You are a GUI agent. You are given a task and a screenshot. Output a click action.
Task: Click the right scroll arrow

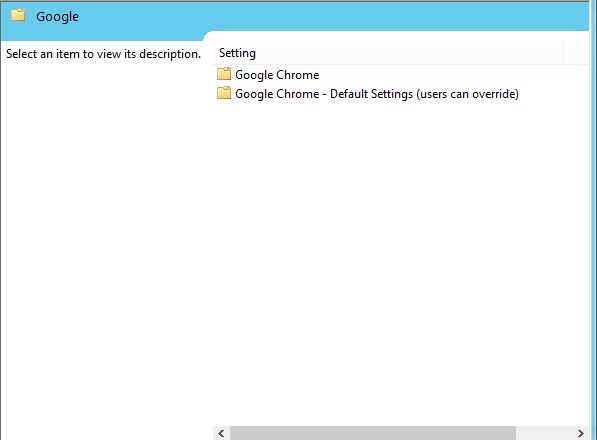point(581,433)
